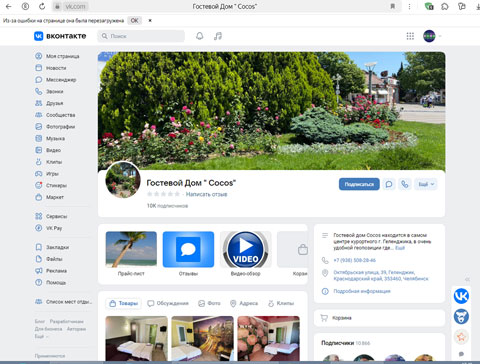Image resolution: width=480 pixels, height=364 pixels.
Task: Click the Подписаться button
Action: click(x=359, y=184)
